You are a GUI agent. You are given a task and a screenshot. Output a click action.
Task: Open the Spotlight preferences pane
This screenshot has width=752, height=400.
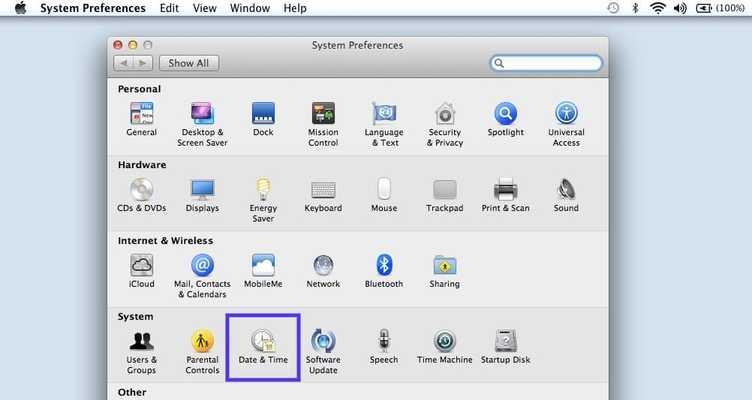[x=505, y=119]
